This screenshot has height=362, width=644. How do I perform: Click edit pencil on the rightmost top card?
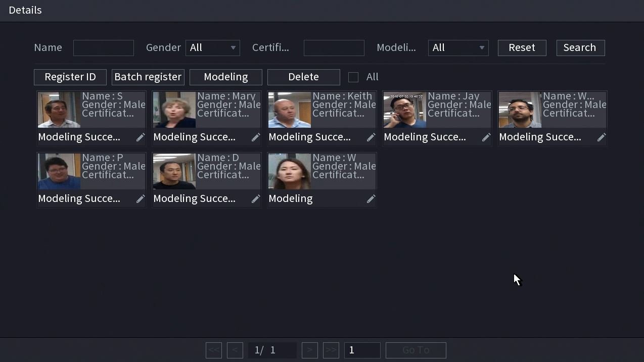click(602, 137)
